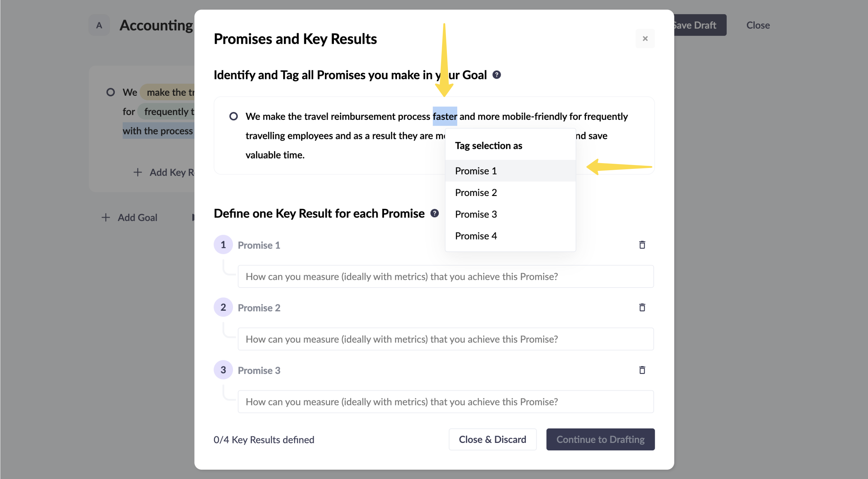Open help icon beside Key Result heading

434,213
